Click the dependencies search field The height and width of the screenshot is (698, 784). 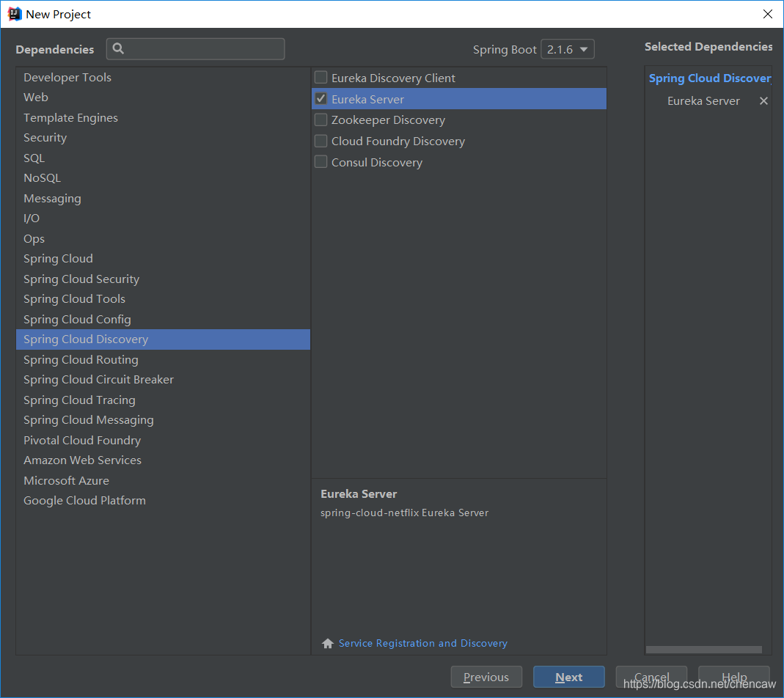point(196,49)
